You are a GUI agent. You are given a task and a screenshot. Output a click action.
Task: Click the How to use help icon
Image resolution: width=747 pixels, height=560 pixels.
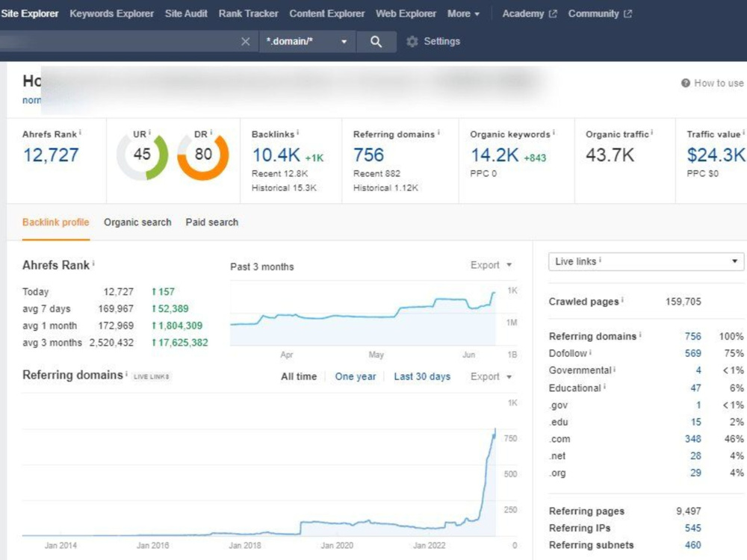click(685, 84)
